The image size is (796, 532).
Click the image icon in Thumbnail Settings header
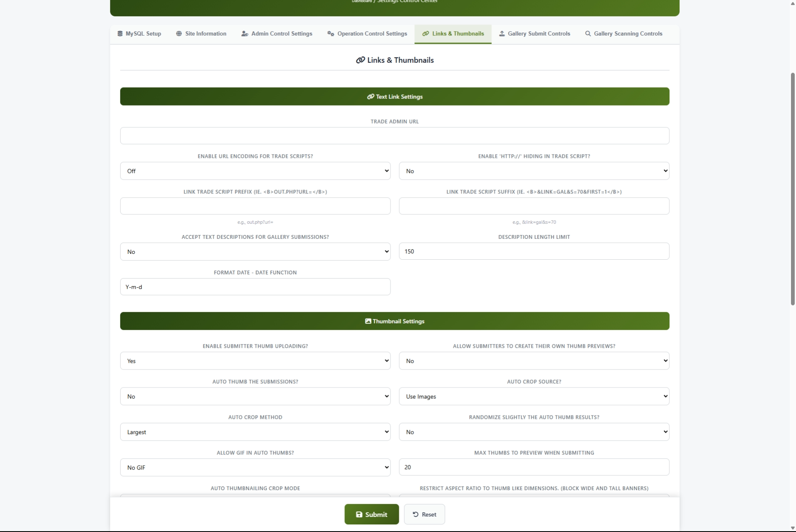pos(368,321)
